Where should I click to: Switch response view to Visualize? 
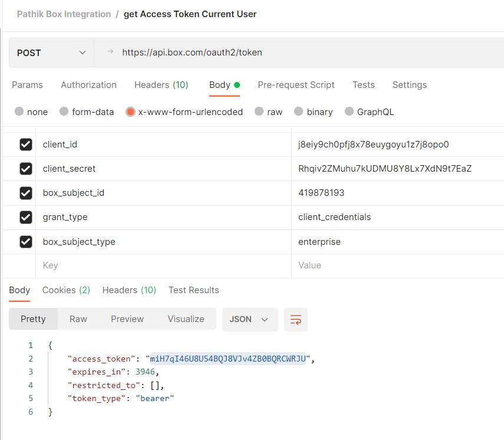[x=186, y=319]
